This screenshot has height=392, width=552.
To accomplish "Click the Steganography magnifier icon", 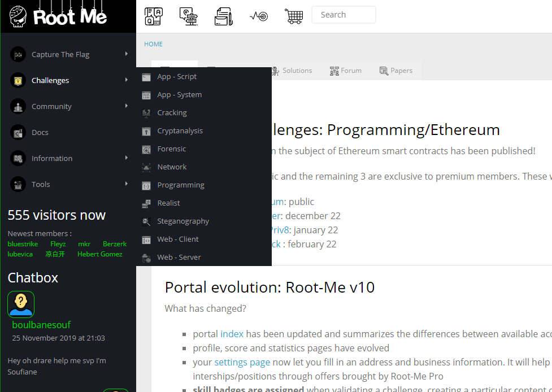I will coord(146,221).
